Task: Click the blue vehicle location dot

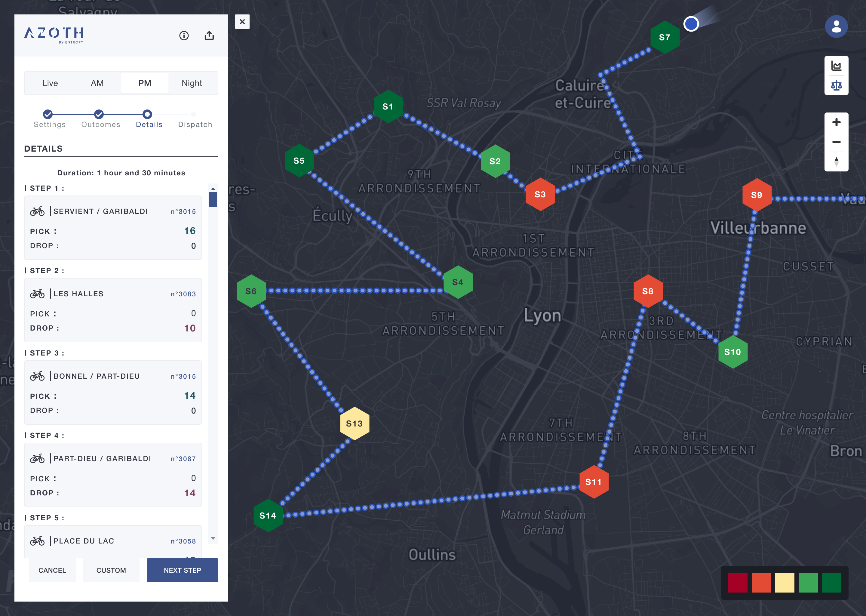Action: tap(691, 24)
